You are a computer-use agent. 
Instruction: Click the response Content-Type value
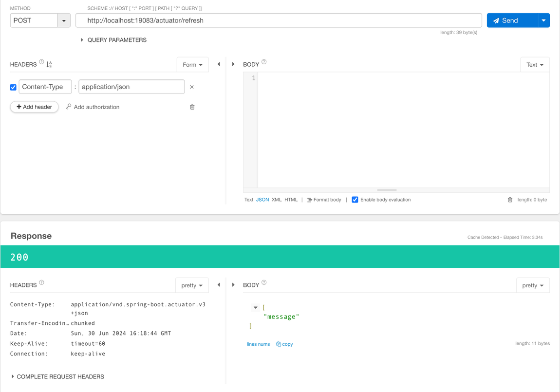[138, 309]
